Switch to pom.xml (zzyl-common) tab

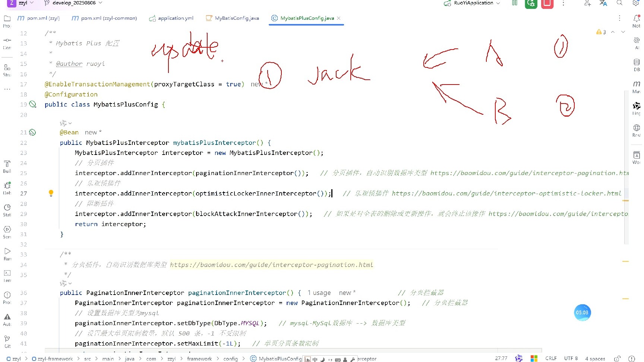pyautogui.click(x=104, y=18)
